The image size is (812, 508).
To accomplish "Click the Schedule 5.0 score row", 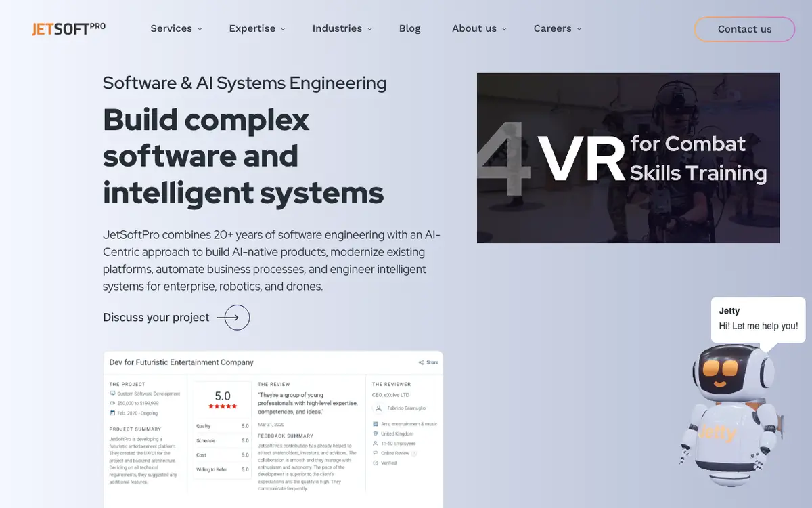I will coord(223,441).
